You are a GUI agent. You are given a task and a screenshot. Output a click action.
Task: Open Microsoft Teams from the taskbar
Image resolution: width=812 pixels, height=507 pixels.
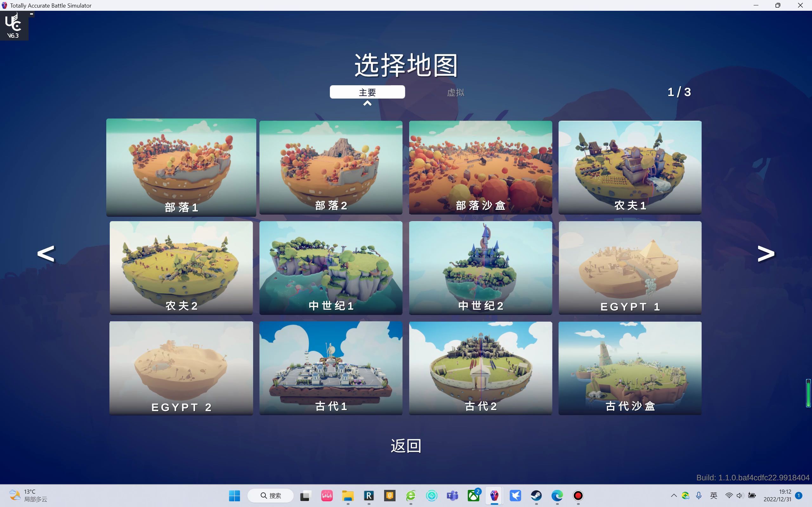pyautogui.click(x=453, y=496)
